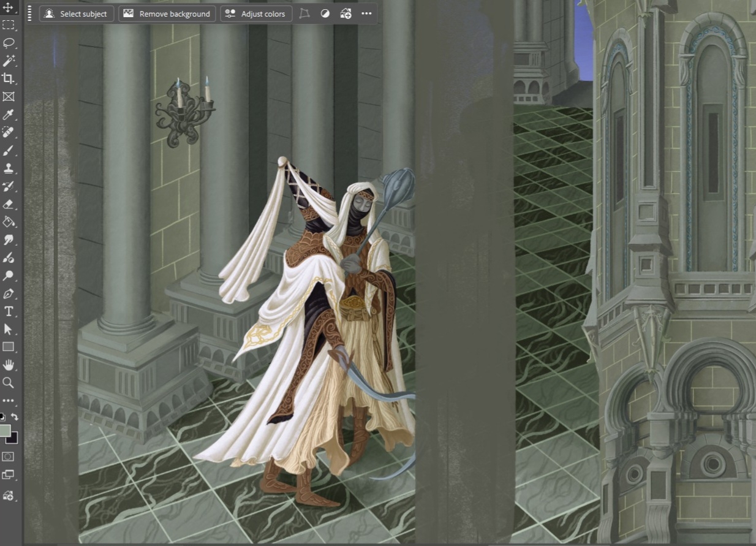Open contextual task bar more options

366,13
